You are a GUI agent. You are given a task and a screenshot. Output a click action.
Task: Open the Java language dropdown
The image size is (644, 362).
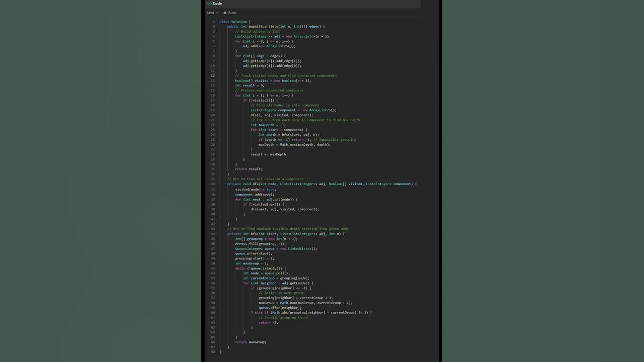[212, 13]
